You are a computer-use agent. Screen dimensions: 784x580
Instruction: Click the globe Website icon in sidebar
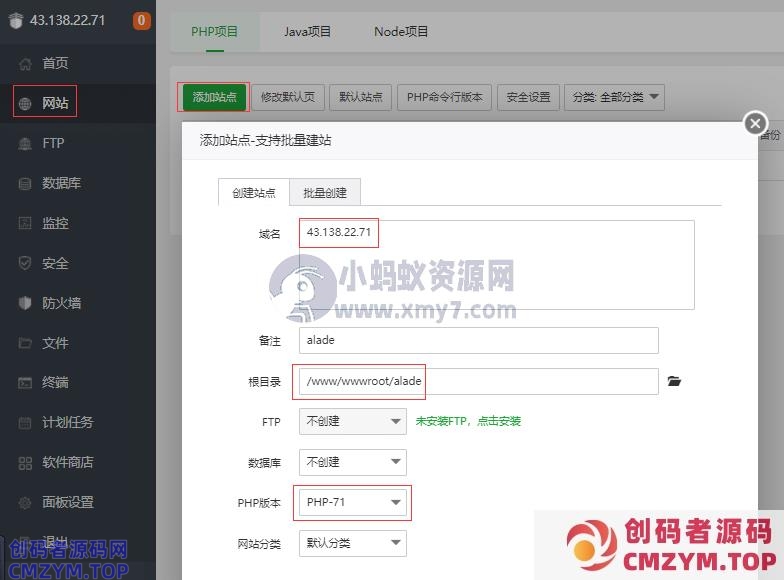click(x=25, y=103)
